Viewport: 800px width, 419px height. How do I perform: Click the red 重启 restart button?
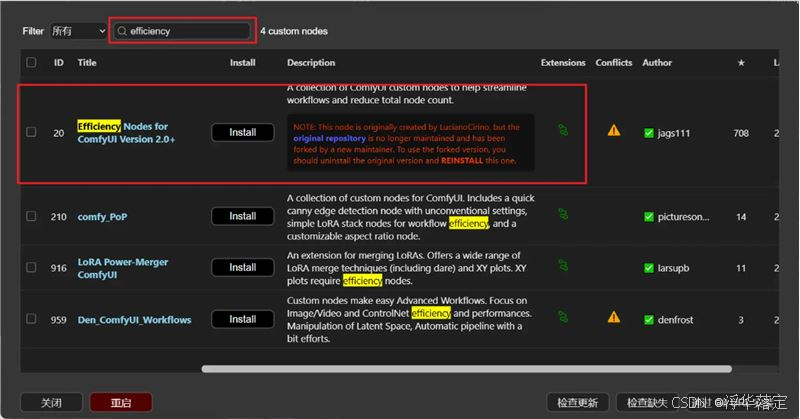tap(121, 403)
